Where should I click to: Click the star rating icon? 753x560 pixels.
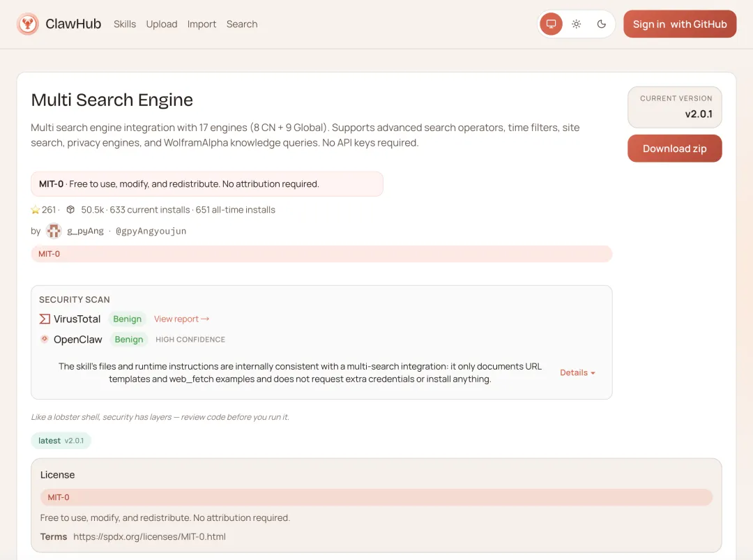tap(36, 210)
